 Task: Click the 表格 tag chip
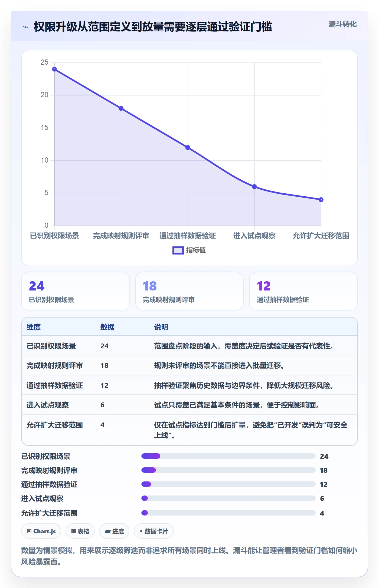(x=80, y=531)
